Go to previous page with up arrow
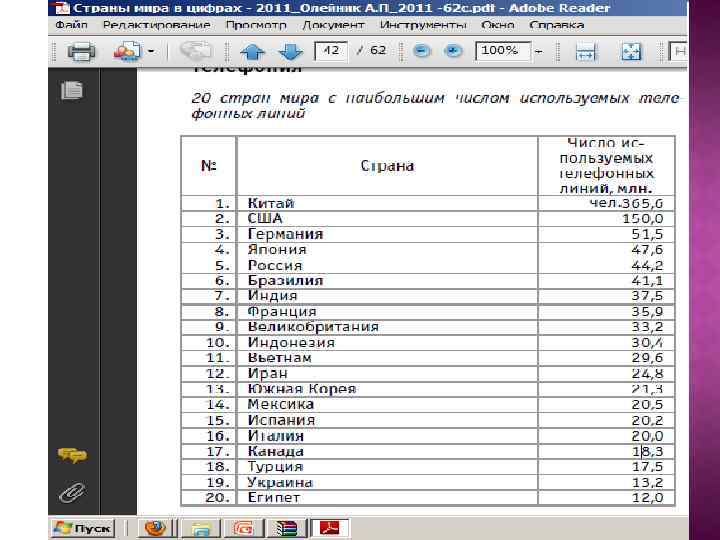Screen dimensions: 720x540 [253, 51]
